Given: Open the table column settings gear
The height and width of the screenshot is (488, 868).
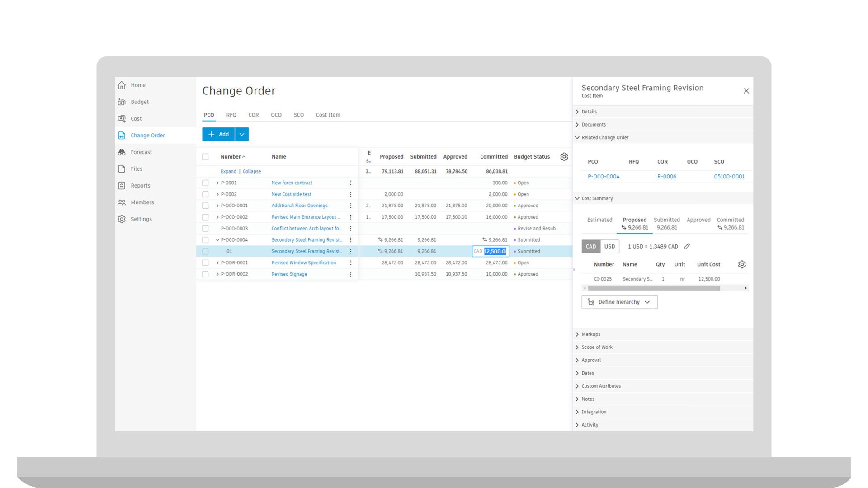Looking at the screenshot, I should (564, 157).
